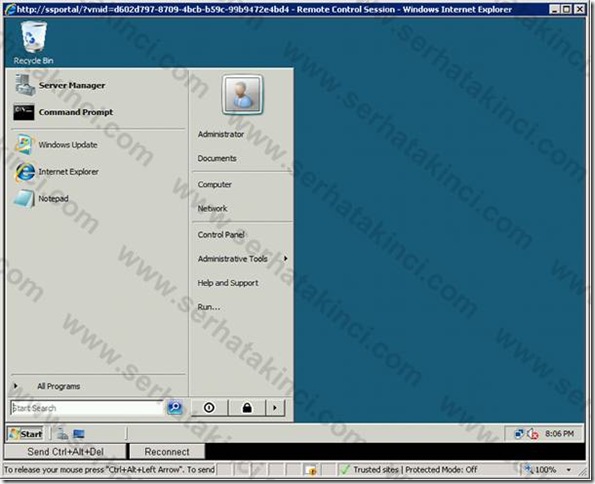The image size is (595, 484).
Task: Click Send Ctrl+Alt+Del button
Action: (65, 452)
